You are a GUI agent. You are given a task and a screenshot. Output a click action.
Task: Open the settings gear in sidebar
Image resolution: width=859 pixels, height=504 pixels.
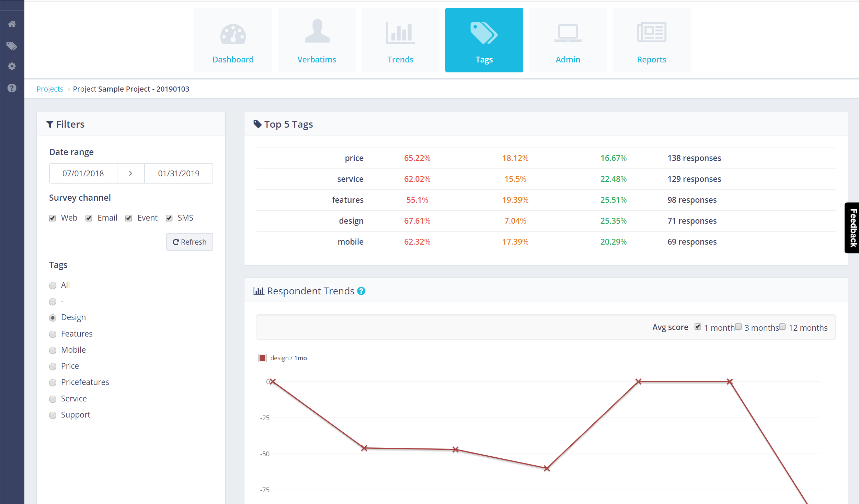coord(12,66)
